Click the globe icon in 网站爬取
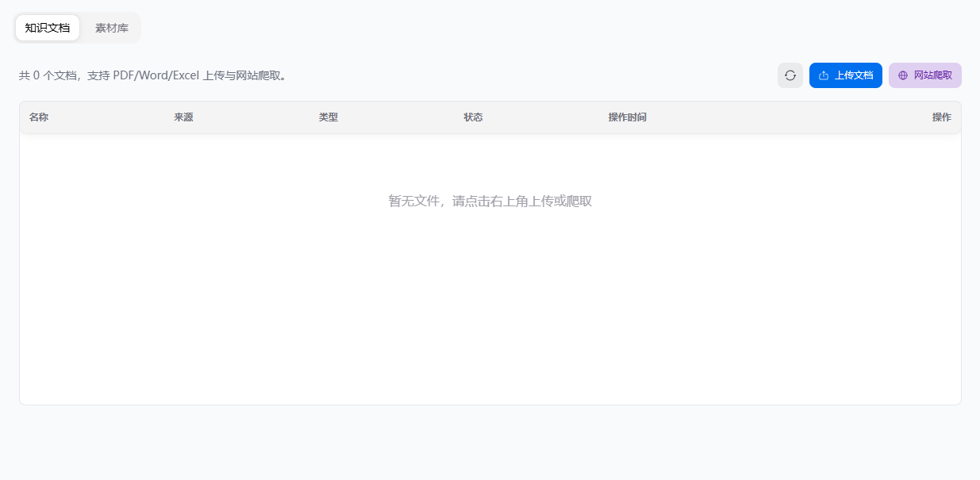Viewport: 980px width, 480px height. click(x=903, y=75)
